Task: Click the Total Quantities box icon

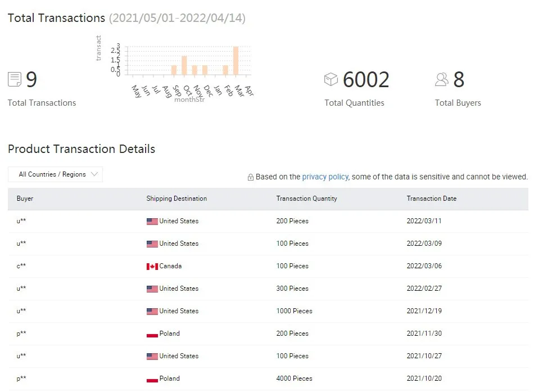Action: pos(331,79)
